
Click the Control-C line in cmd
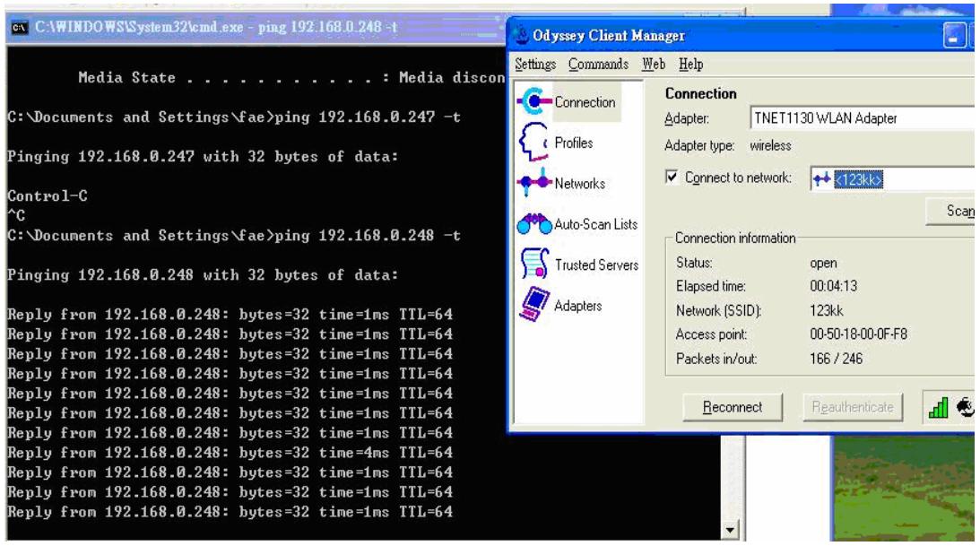(48, 195)
